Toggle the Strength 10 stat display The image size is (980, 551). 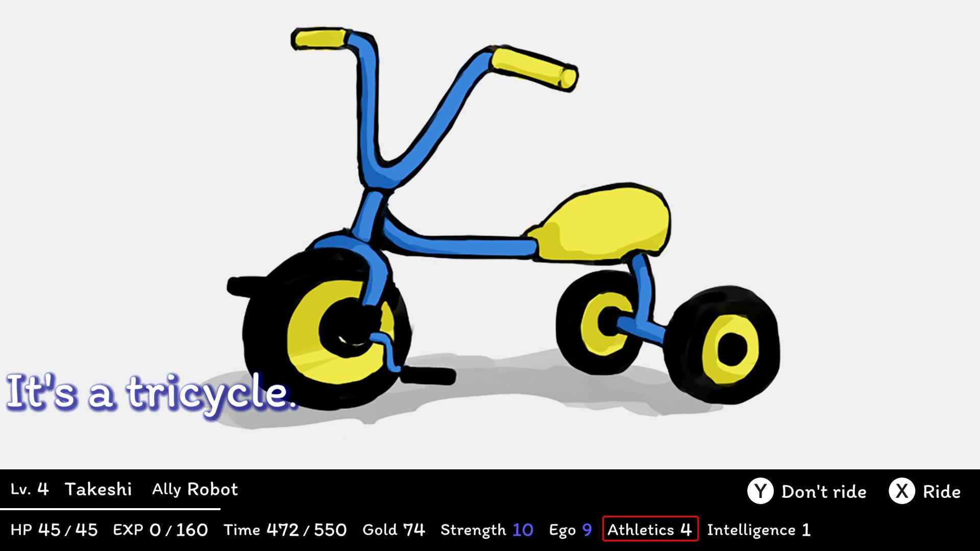[486, 530]
